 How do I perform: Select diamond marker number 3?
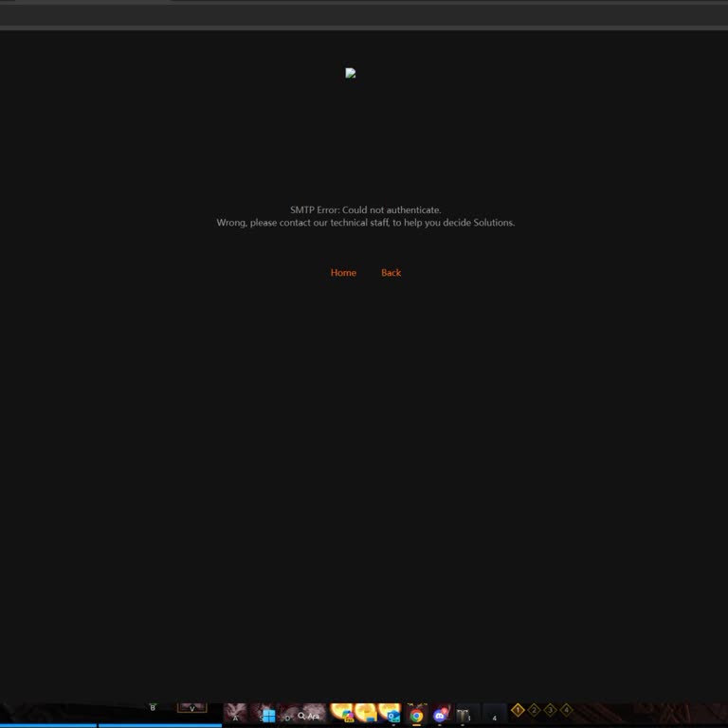pyautogui.click(x=550, y=710)
